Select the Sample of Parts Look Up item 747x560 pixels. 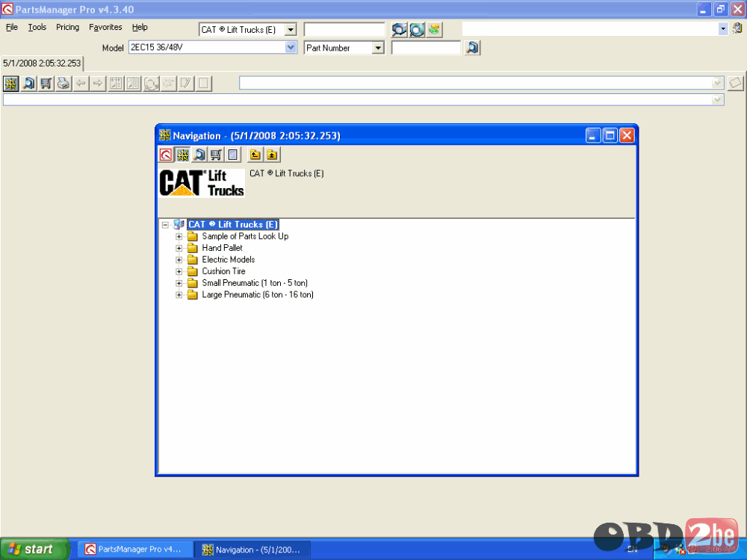pyautogui.click(x=245, y=236)
